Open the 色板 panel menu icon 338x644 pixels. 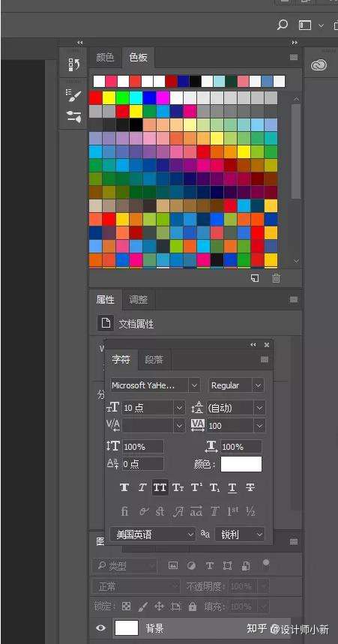coord(294,58)
